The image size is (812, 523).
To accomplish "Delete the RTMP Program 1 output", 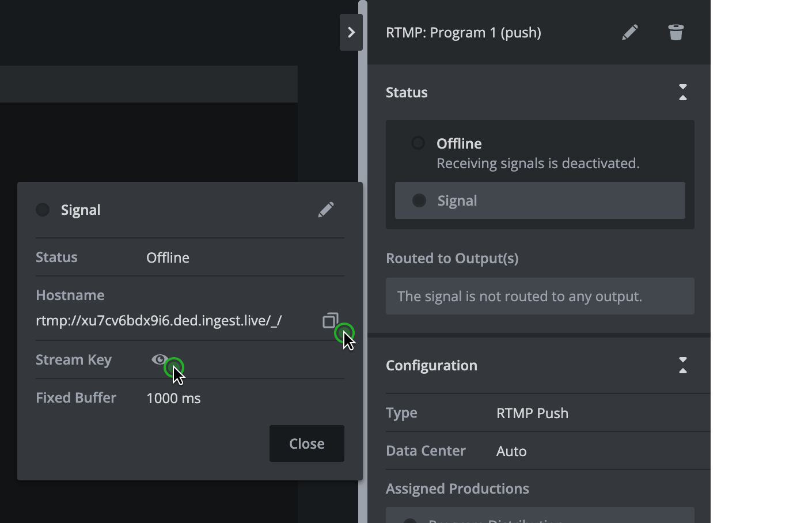I will (x=676, y=32).
